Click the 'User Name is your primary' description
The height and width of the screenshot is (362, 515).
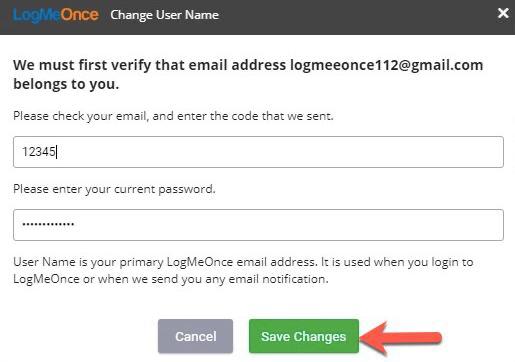tap(243, 270)
